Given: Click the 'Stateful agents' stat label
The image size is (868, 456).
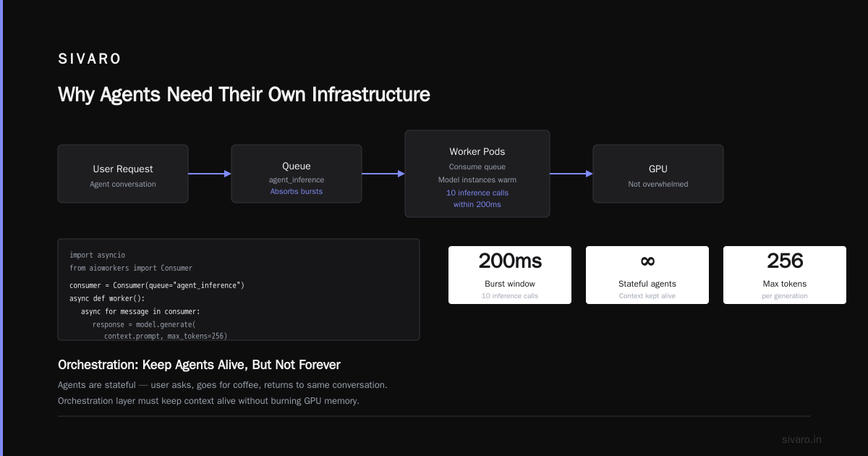Looking at the screenshot, I should tap(647, 284).
